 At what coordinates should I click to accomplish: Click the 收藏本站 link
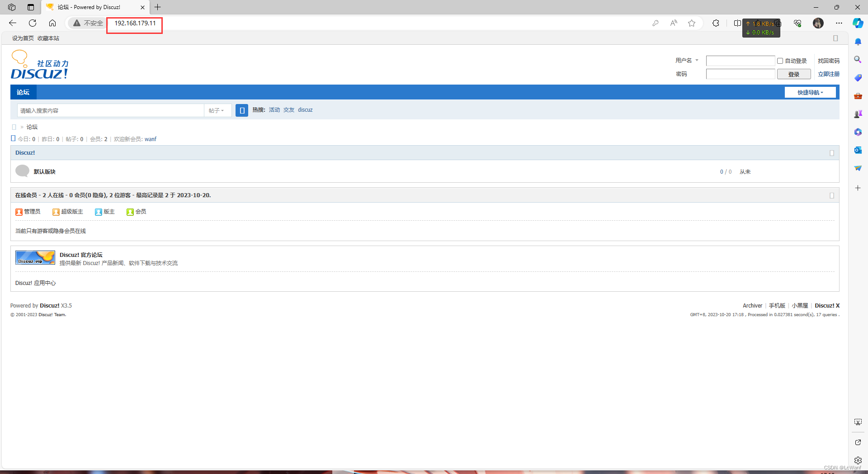click(x=48, y=38)
